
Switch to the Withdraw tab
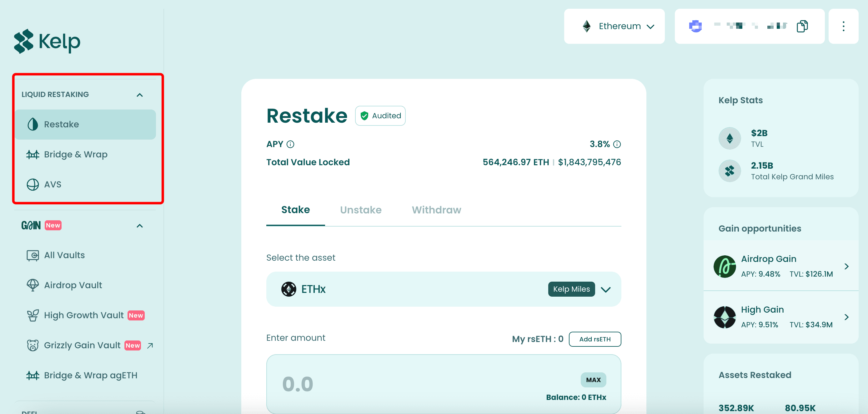(436, 210)
